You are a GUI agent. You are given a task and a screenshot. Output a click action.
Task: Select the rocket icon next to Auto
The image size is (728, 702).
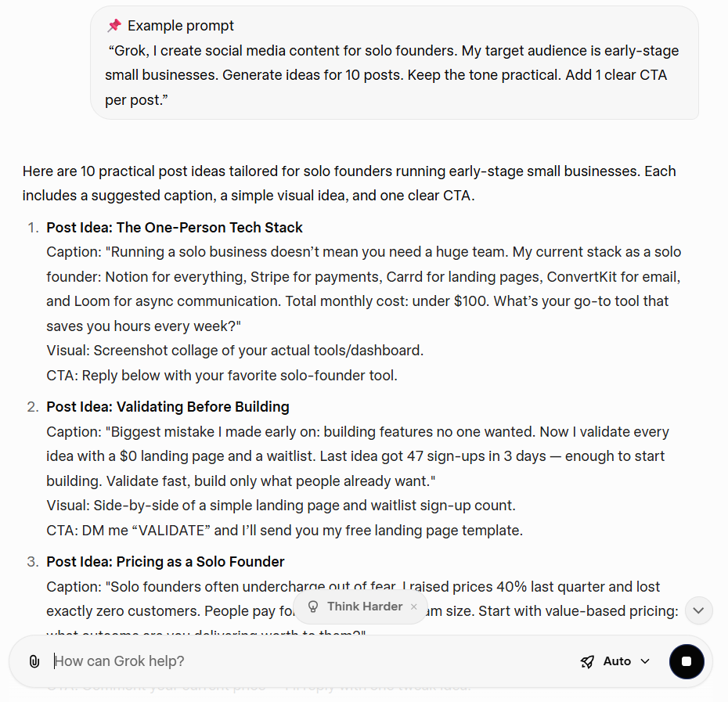(x=588, y=661)
